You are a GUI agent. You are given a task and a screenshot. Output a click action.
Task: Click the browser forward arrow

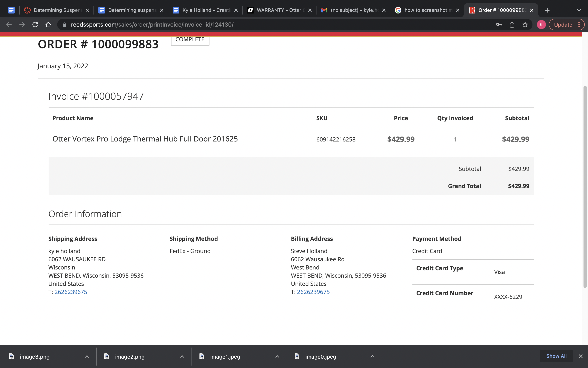click(22, 25)
